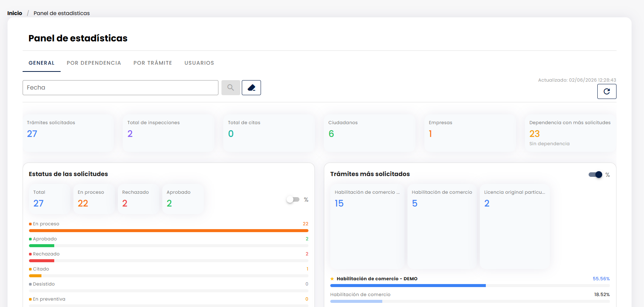The width and height of the screenshot is (644, 307).
Task: Click the blue Habilitación de comercio - DEMO bar
Action: coord(408,286)
